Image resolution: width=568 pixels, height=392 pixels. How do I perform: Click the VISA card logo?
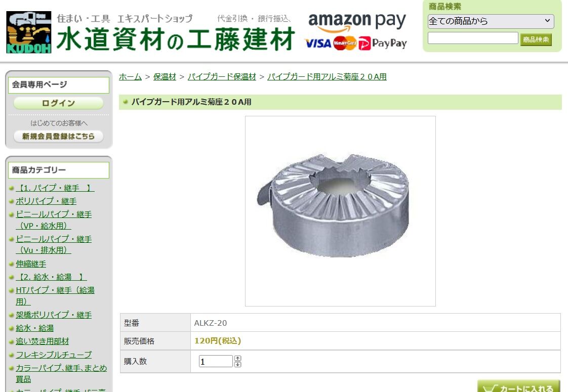pyautogui.click(x=318, y=44)
